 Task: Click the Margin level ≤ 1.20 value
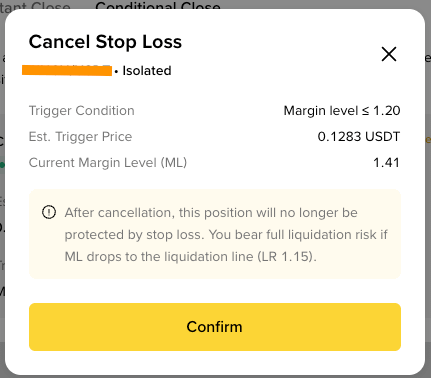[342, 111]
